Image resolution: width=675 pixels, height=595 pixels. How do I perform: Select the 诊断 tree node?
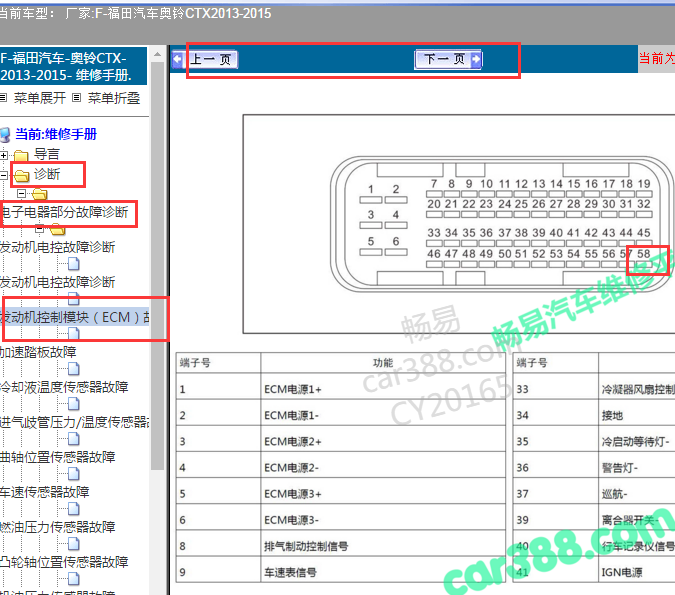click(47, 174)
